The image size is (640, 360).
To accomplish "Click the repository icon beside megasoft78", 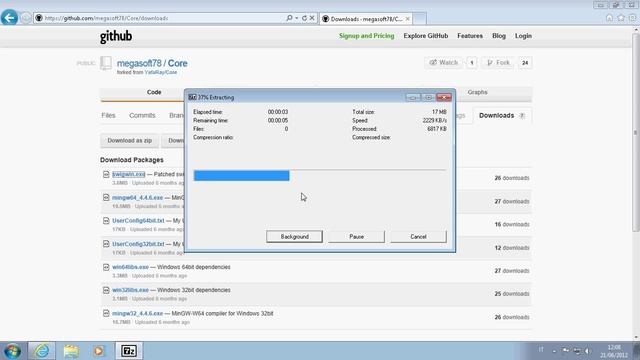I will pos(106,63).
